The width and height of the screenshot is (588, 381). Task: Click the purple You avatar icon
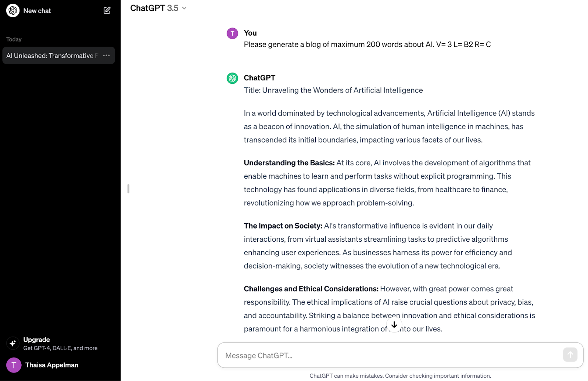[x=232, y=33]
